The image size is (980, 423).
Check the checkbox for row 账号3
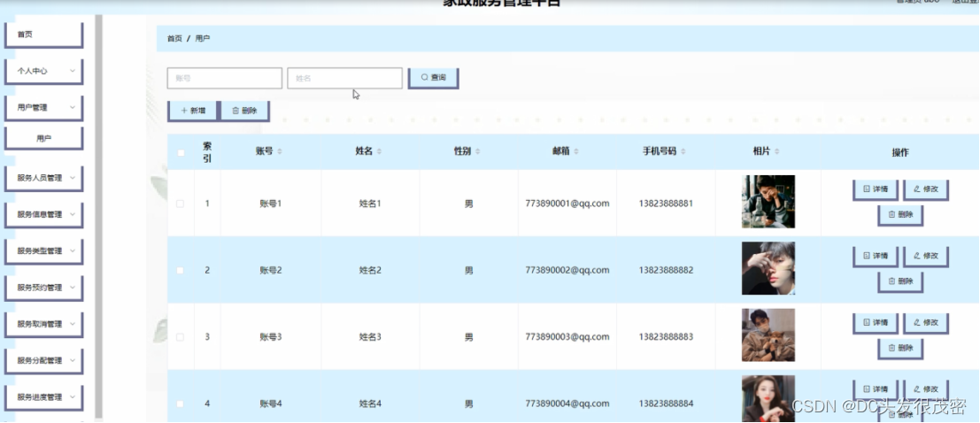[181, 337]
